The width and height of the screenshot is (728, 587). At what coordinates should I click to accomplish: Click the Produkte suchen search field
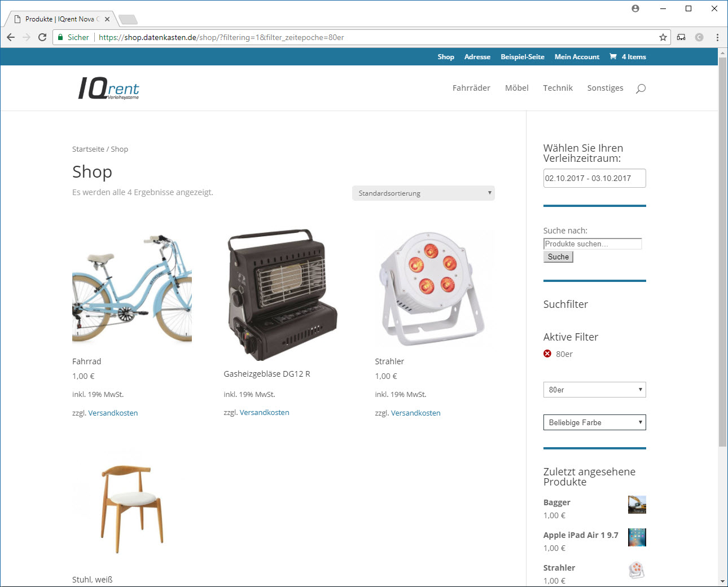[593, 244]
